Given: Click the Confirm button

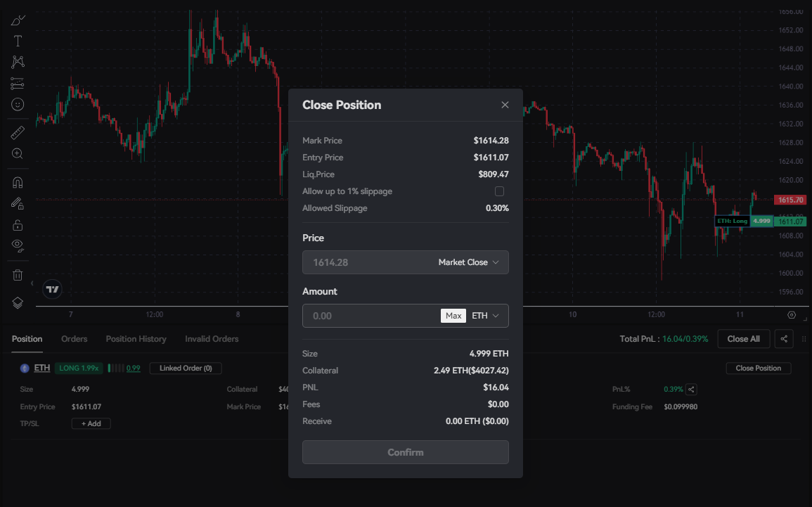Looking at the screenshot, I should click(406, 452).
